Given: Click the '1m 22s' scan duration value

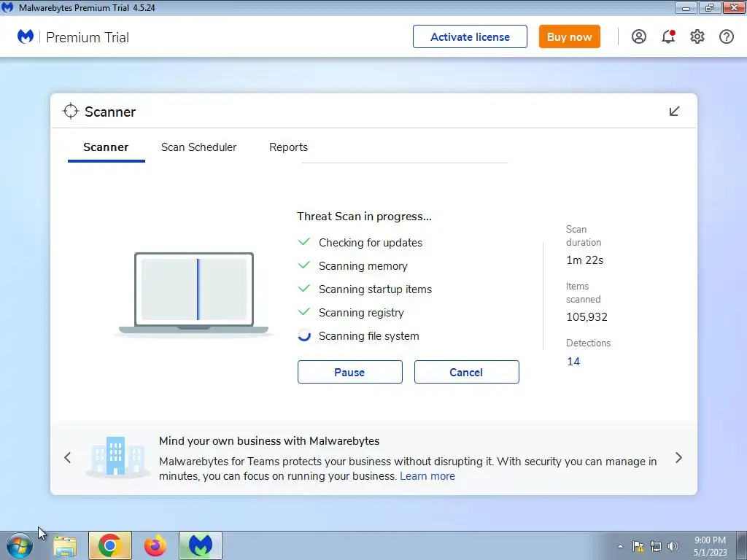Looking at the screenshot, I should pos(584,260).
